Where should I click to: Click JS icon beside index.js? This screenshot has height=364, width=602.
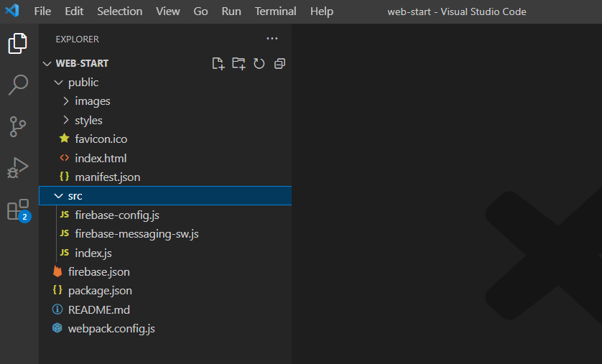tap(65, 253)
